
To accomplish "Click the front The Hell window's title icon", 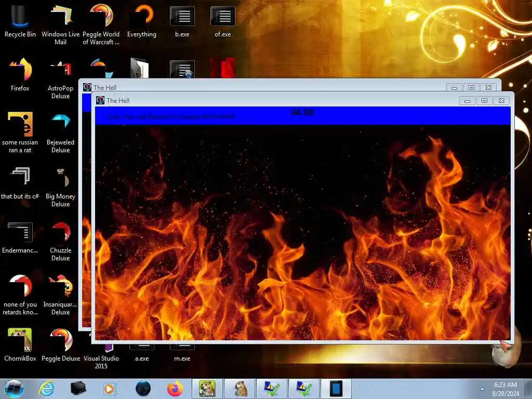I will coord(100,100).
